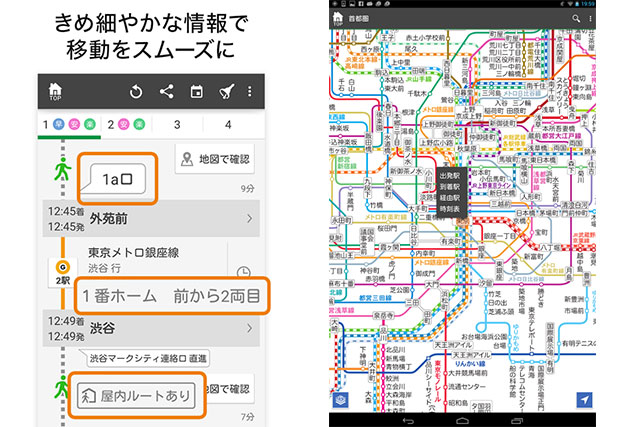The width and height of the screenshot is (640, 427).
Task: Tap the Android recent apps button
Action: click(x=517, y=420)
